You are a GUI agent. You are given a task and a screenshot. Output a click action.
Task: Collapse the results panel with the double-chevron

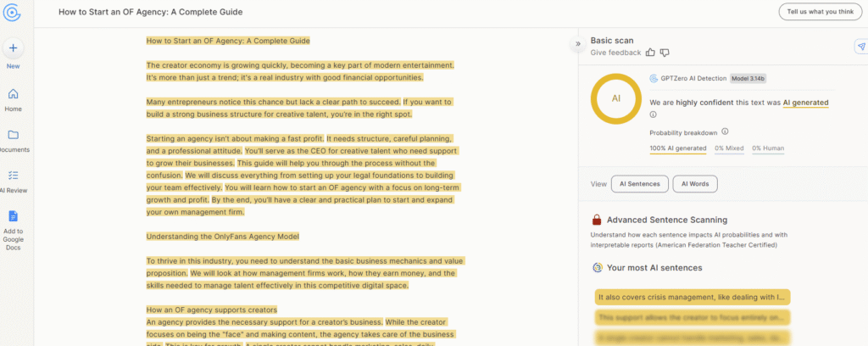[578, 44]
